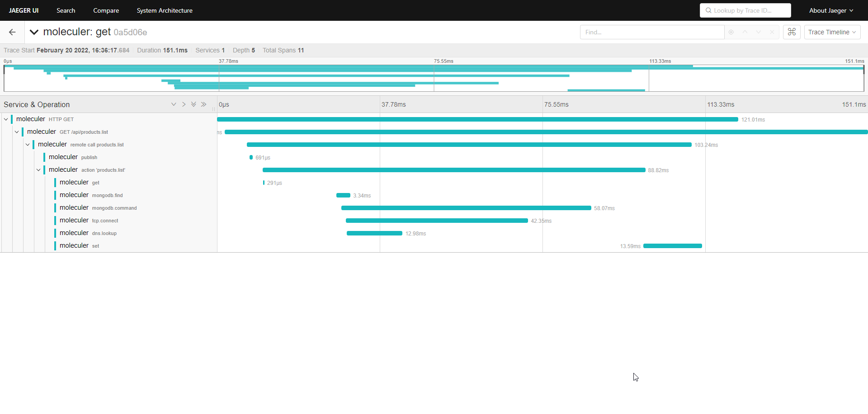Click the 88.82ms action span bar
868x414 pixels.
(454, 170)
